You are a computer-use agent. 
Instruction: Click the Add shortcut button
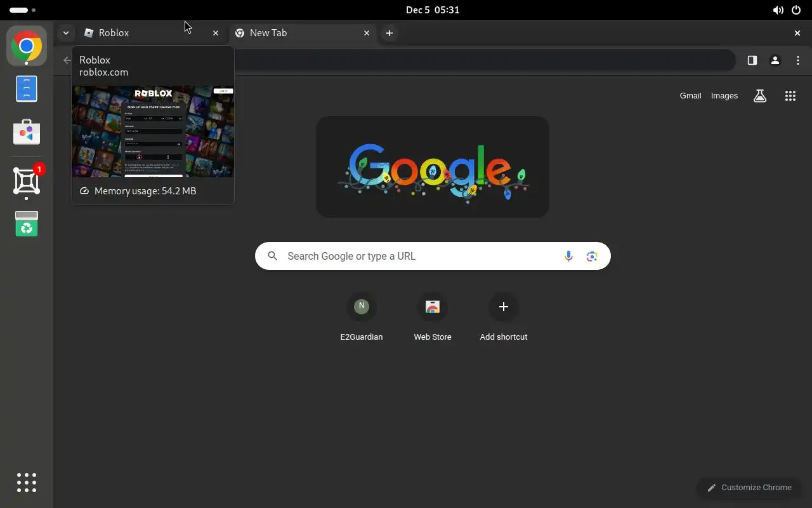tap(504, 317)
